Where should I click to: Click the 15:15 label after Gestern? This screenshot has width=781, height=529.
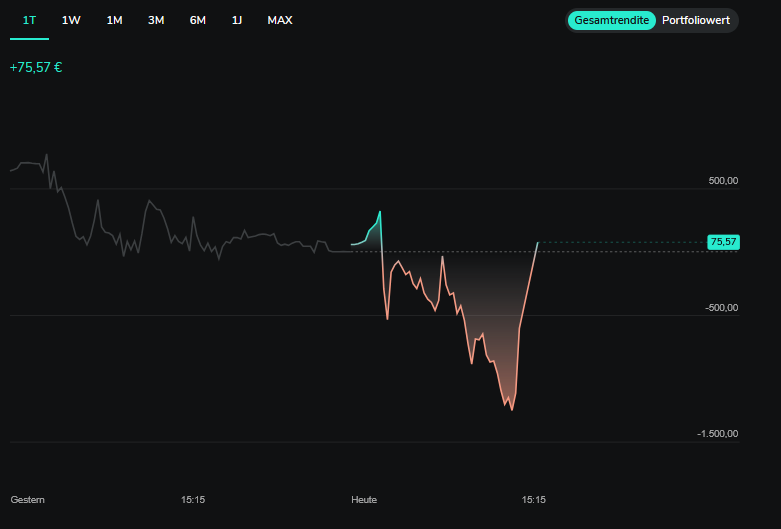click(x=193, y=499)
